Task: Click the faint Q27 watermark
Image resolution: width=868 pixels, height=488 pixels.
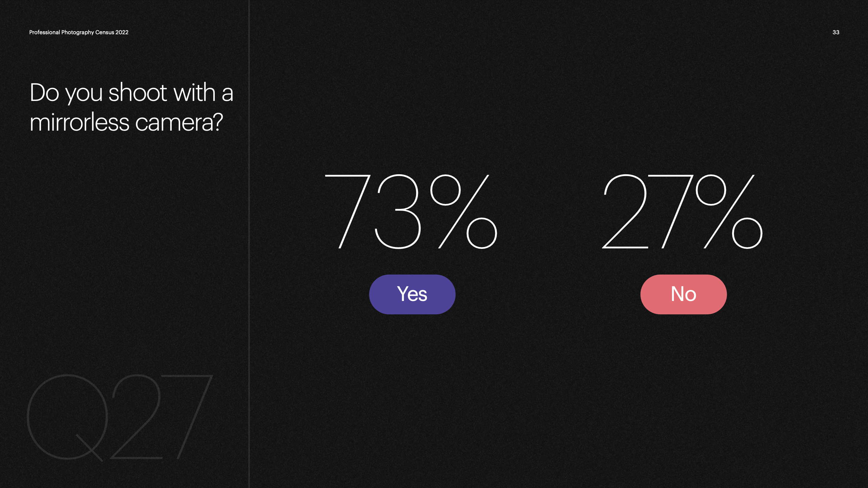Action: pos(119,417)
